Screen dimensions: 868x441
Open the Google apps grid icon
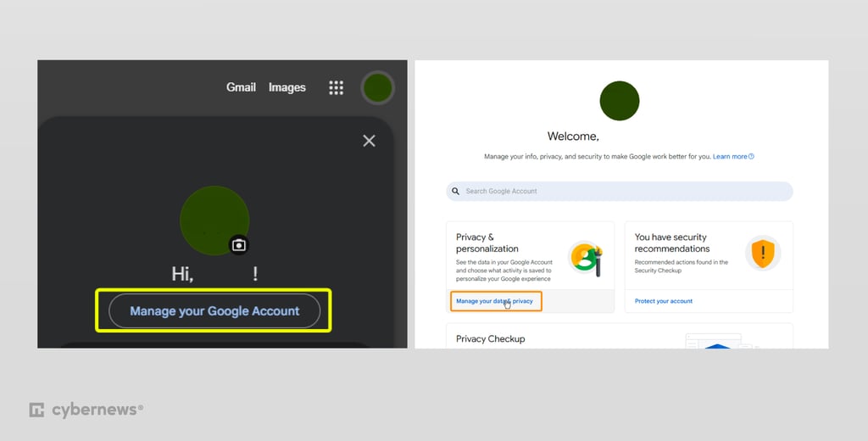click(x=336, y=87)
